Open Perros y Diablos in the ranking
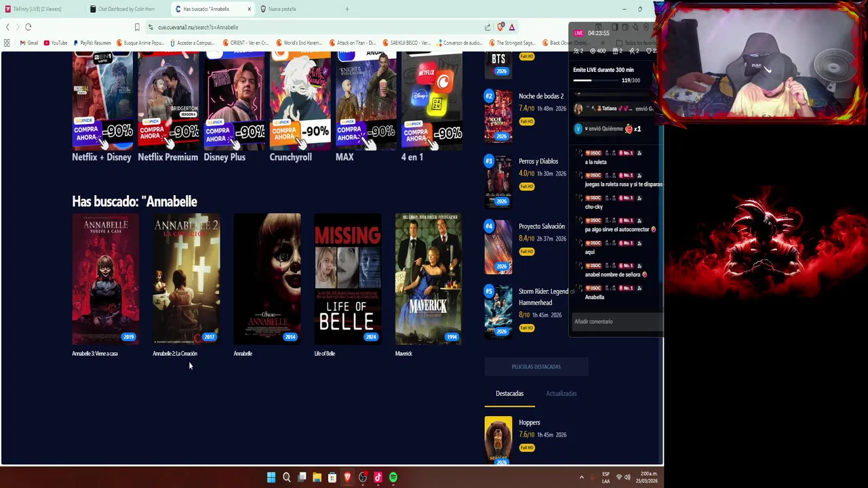The image size is (868, 488). pyautogui.click(x=538, y=161)
